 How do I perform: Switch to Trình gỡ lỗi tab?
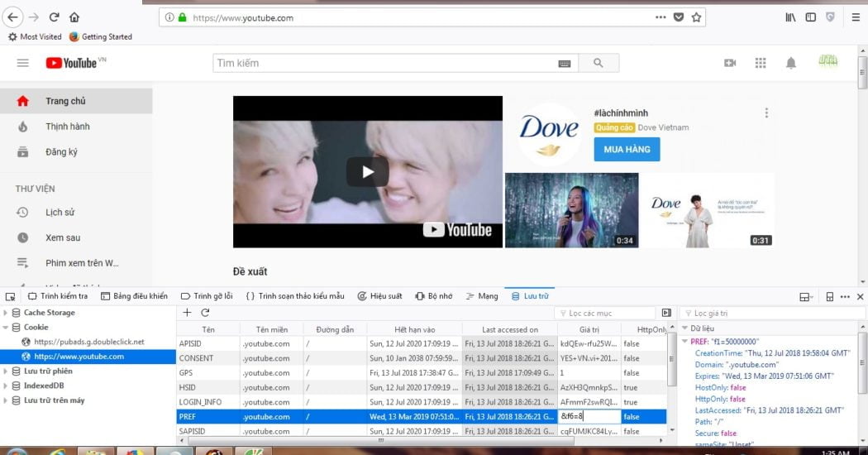pos(207,296)
